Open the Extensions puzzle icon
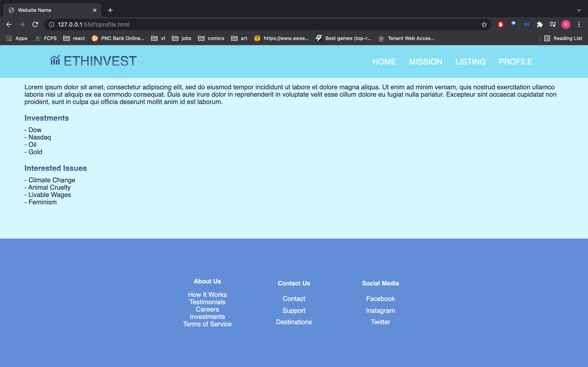This screenshot has height=367, width=588. coord(540,24)
